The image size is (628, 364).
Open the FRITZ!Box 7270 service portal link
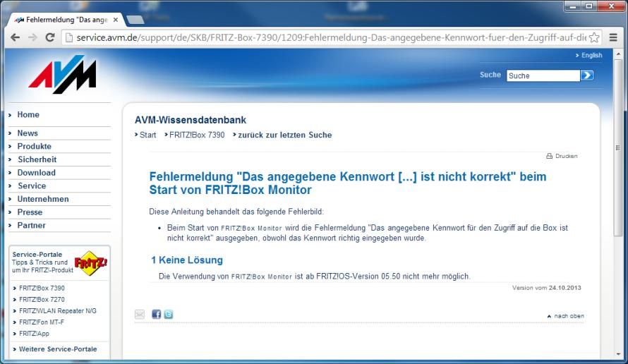pos(42,300)
